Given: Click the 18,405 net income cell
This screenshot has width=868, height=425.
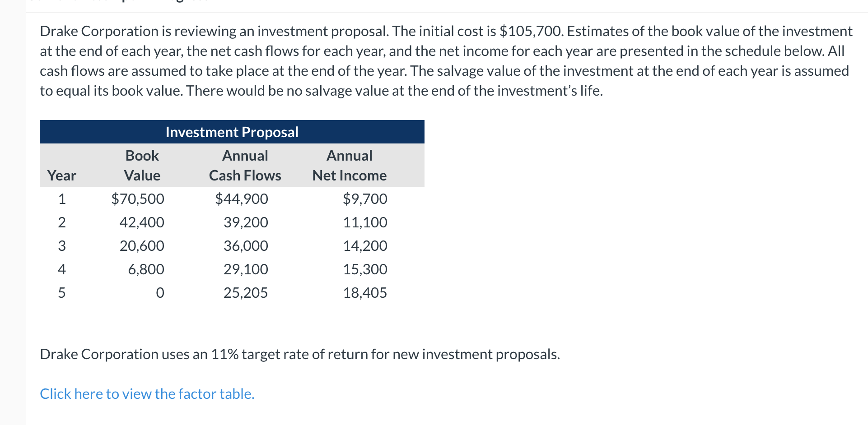Looking at the screenshot, I should click(x=365, y=292).
